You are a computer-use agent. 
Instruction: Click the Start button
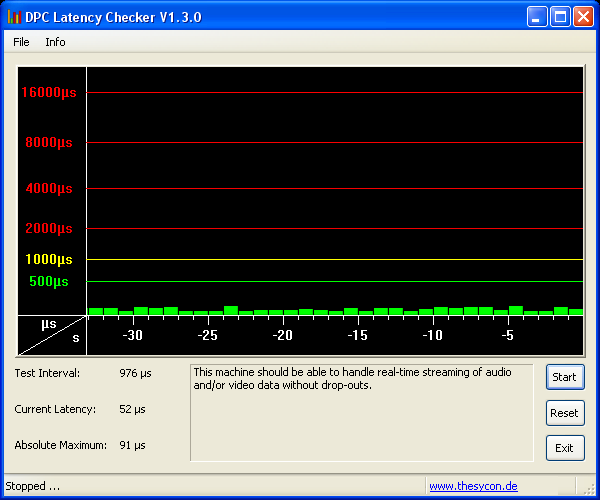[565, 377]
